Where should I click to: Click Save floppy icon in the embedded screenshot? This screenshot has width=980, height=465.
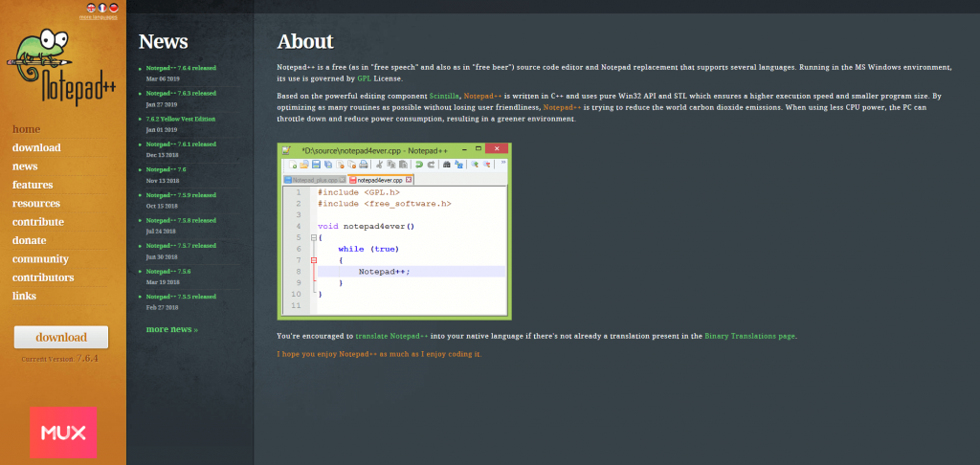(316, 165)
